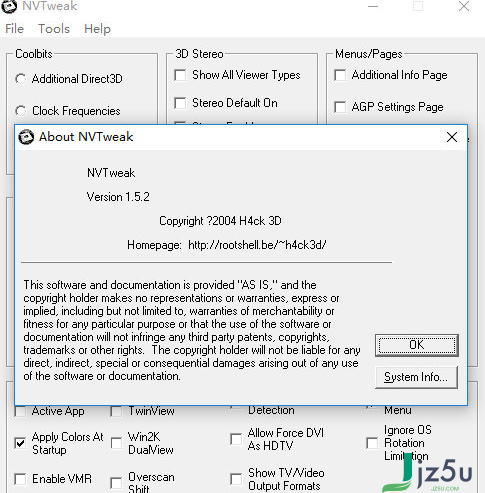Viewport: 485px width, 493px height.
Task: Click the NVTweak app icon in title bar
Action: 9,6
